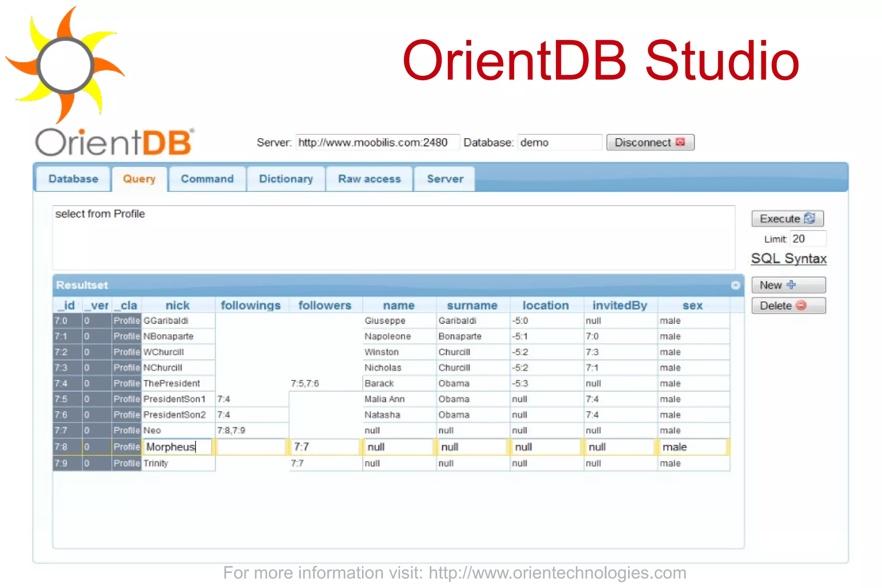Sort by the location column header

tap(546, 305)
